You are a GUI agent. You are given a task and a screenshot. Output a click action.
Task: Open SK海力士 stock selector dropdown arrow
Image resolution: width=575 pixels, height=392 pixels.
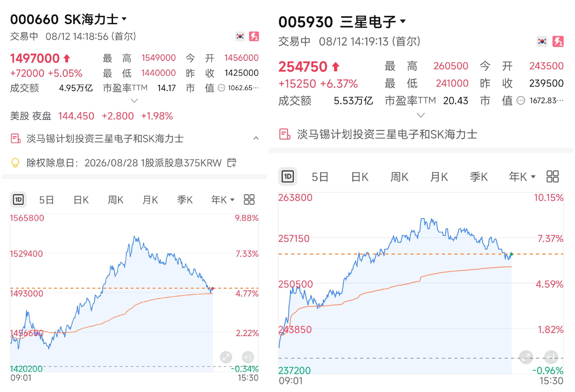pyautogui.click(x=124, y=19)
